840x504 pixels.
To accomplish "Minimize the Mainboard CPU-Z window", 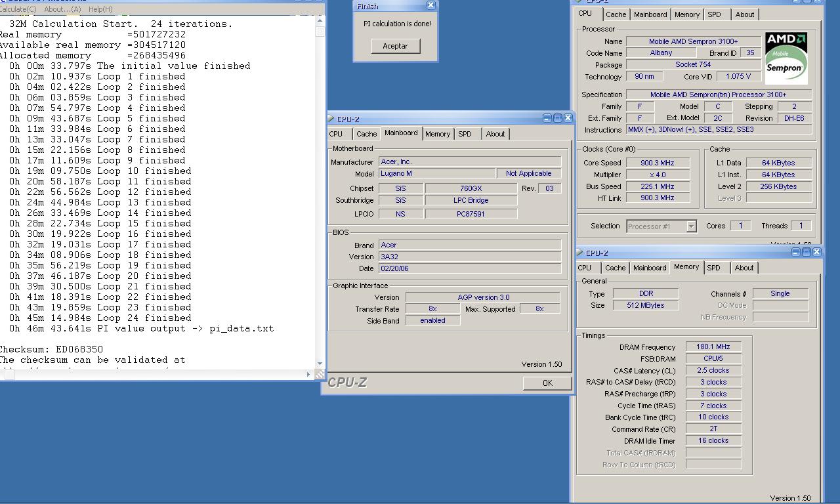I will click(547, 118).
